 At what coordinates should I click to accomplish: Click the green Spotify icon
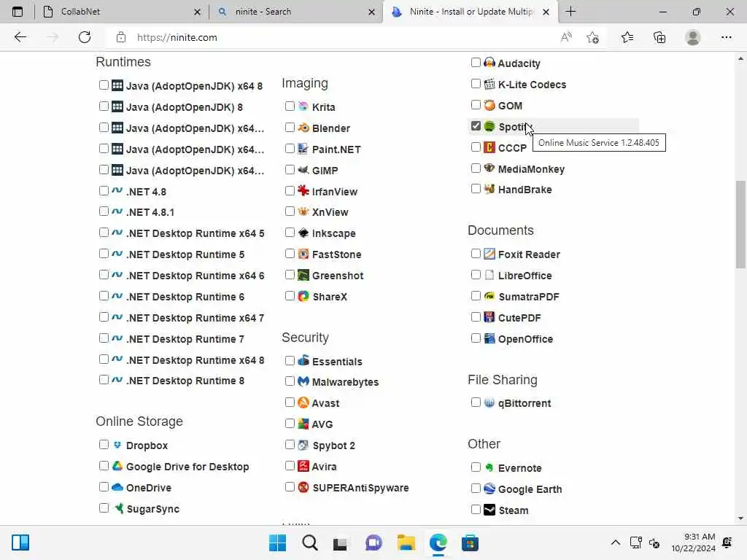click(489, 126)
